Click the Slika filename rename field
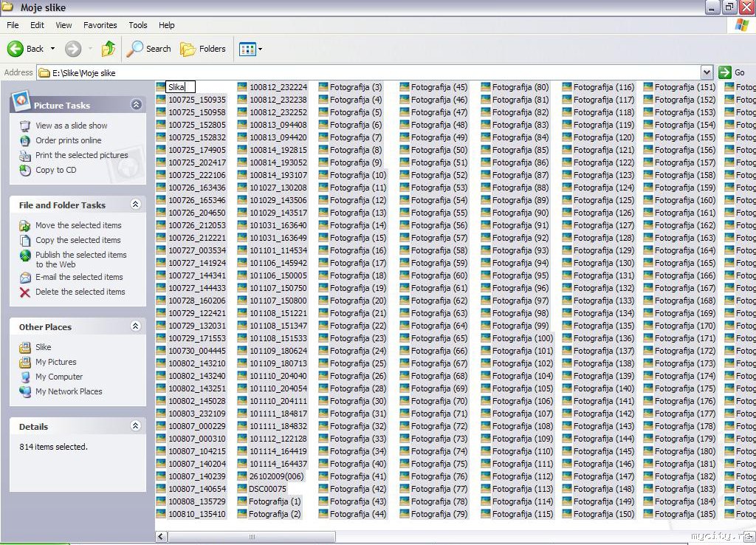756x545 pixels. pyautogui.click(x=180, y=87)
